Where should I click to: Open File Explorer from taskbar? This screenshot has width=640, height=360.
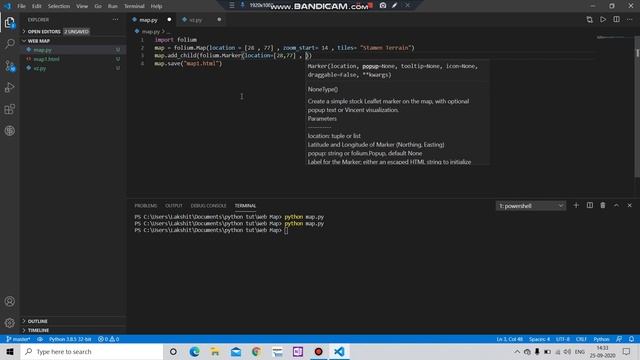pyautogui.click(x=215, y=351)
